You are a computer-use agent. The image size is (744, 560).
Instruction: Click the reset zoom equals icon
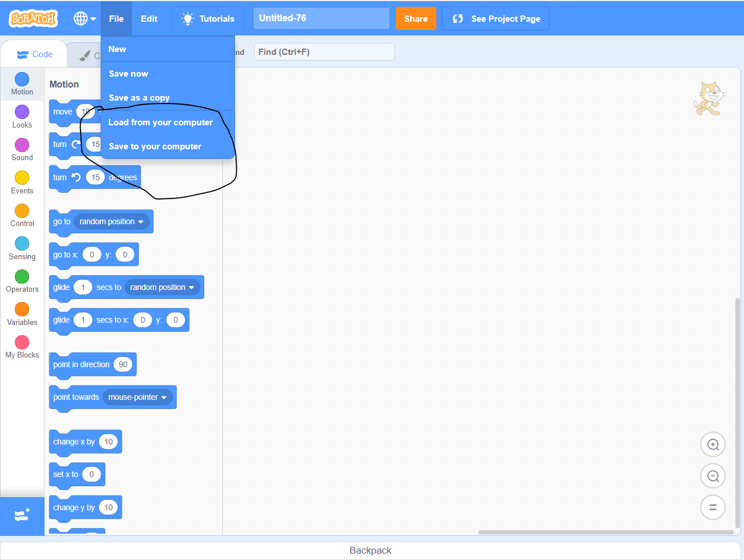[x=713, y=507]
